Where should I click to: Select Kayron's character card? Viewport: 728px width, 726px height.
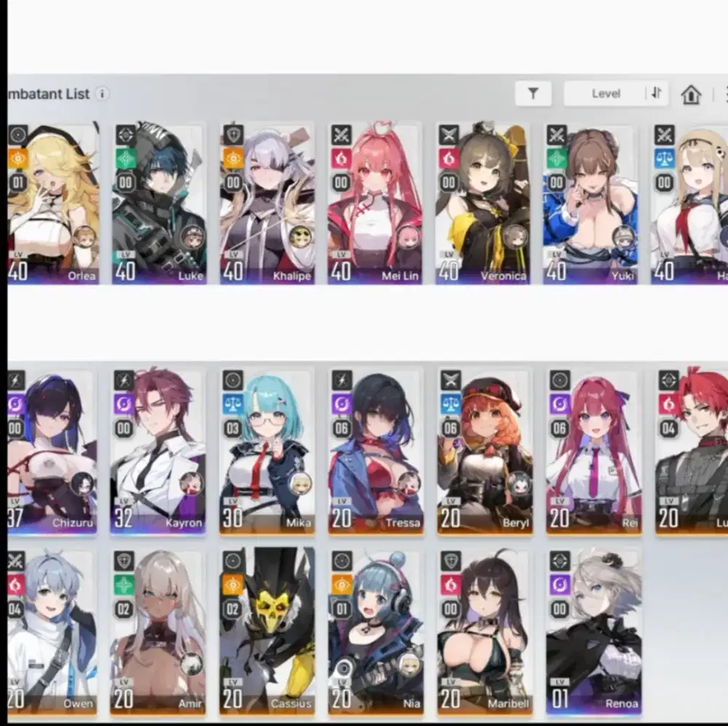158,451
